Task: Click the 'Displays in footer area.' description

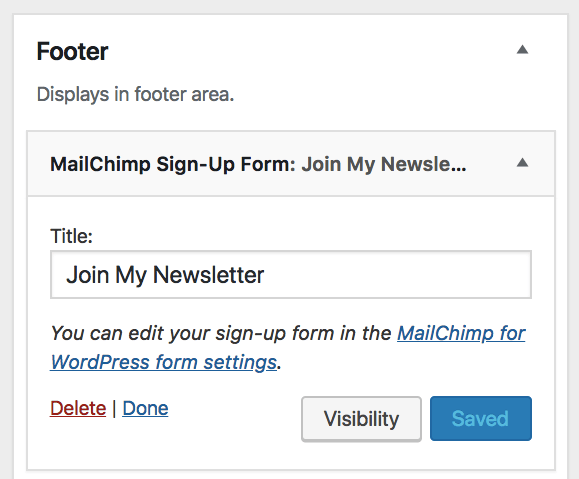Action: (135, 95)
